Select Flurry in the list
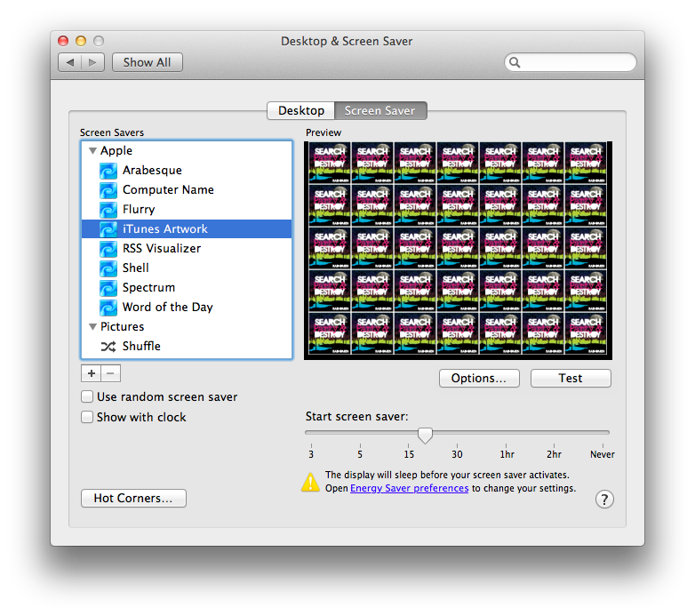 187,210
